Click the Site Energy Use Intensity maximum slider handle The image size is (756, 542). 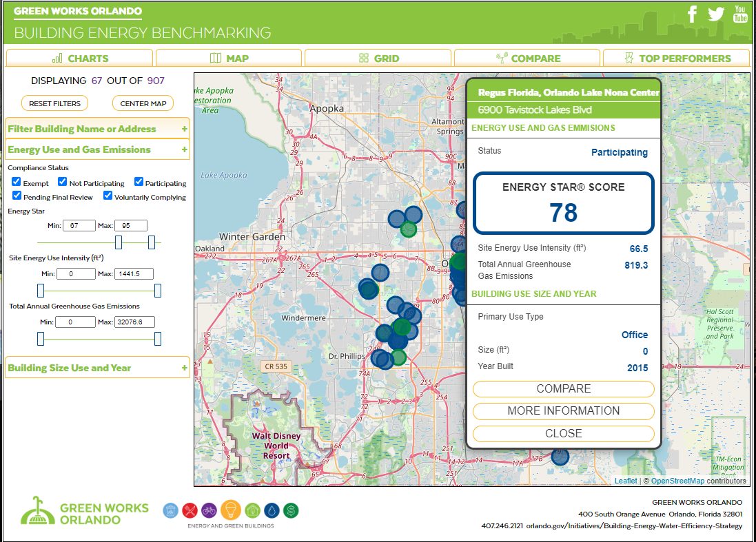(x=158, y=291)
